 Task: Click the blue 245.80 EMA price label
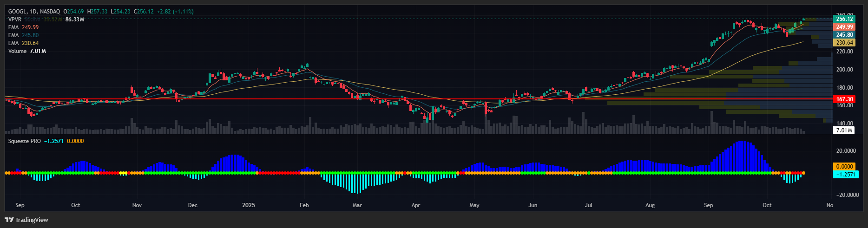(844, 35)
